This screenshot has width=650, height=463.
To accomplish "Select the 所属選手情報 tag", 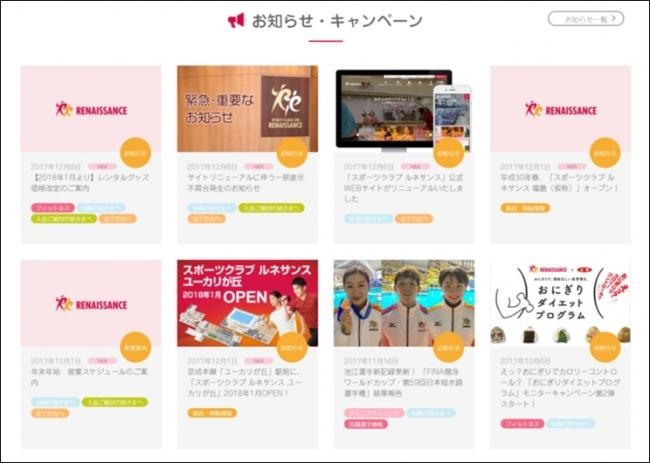I will pyautogui.click(x=366, y=424).
